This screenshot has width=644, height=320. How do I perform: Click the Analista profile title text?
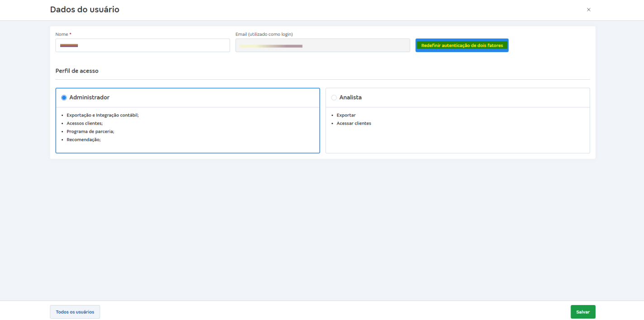coord(350,97)
